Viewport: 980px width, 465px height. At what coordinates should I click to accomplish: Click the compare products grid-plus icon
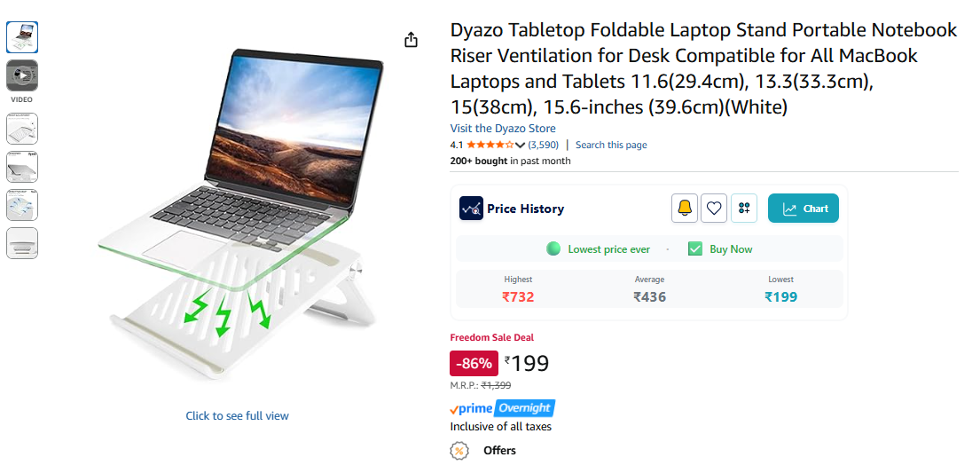pyautogui.click(x=744, y=209)
